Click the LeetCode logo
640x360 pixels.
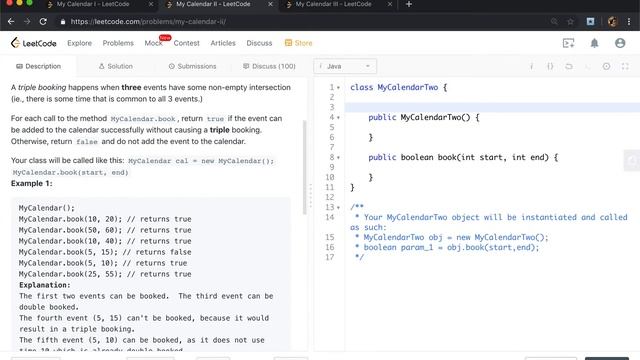[x=33, y=43]
